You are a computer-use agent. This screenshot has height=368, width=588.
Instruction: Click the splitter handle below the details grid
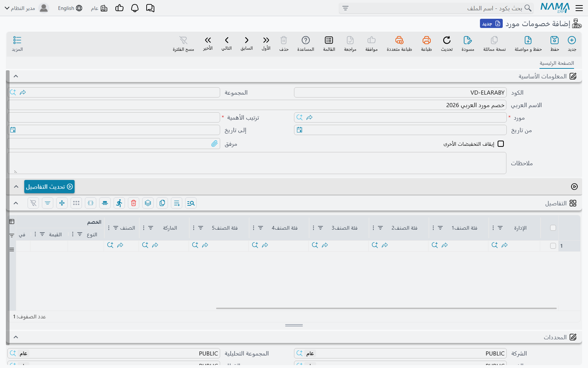294,325
